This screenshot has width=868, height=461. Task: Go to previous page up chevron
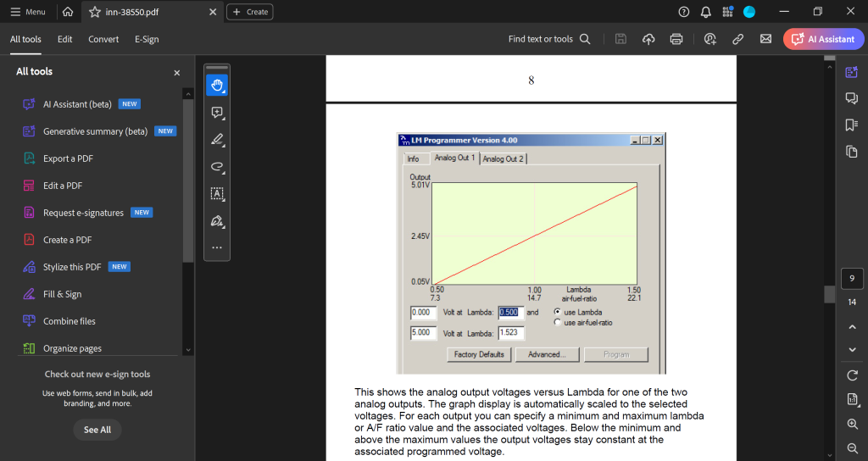click(x=853, y=327)
